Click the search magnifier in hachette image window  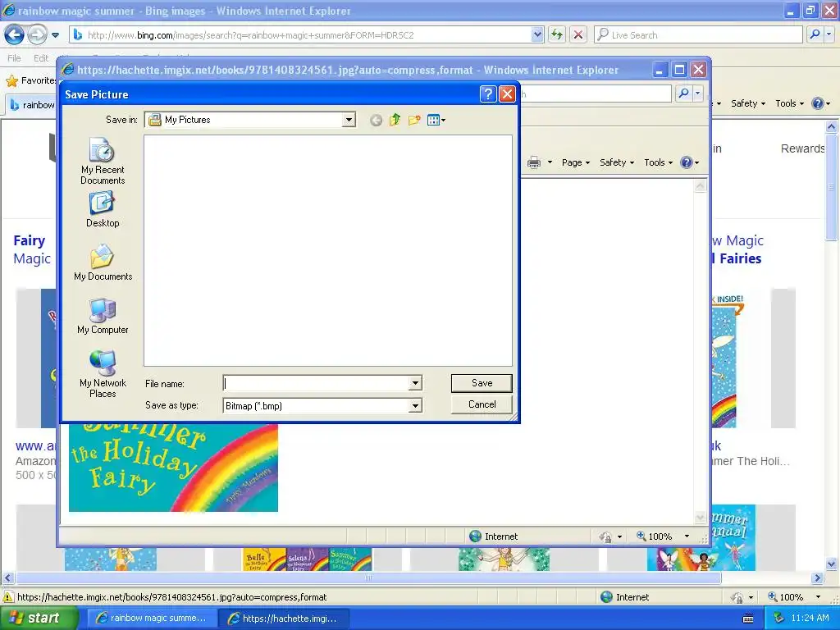click(683, 94)
